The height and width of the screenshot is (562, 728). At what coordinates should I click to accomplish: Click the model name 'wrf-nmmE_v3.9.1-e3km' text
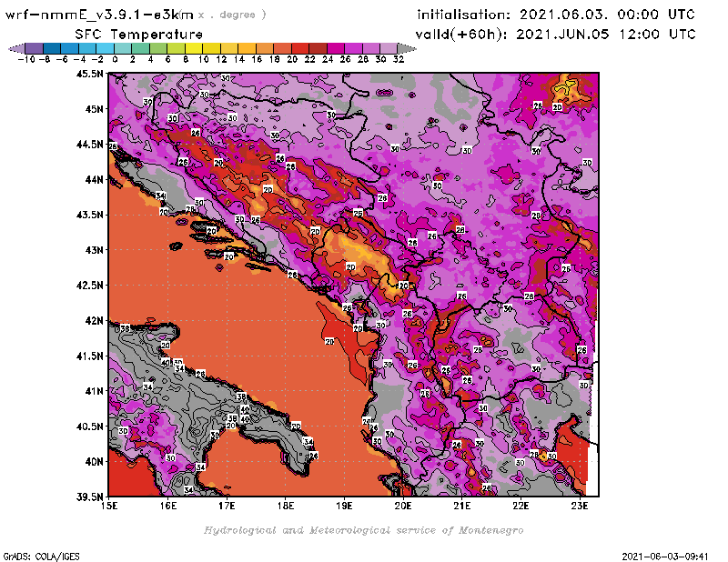coord(99,15)
